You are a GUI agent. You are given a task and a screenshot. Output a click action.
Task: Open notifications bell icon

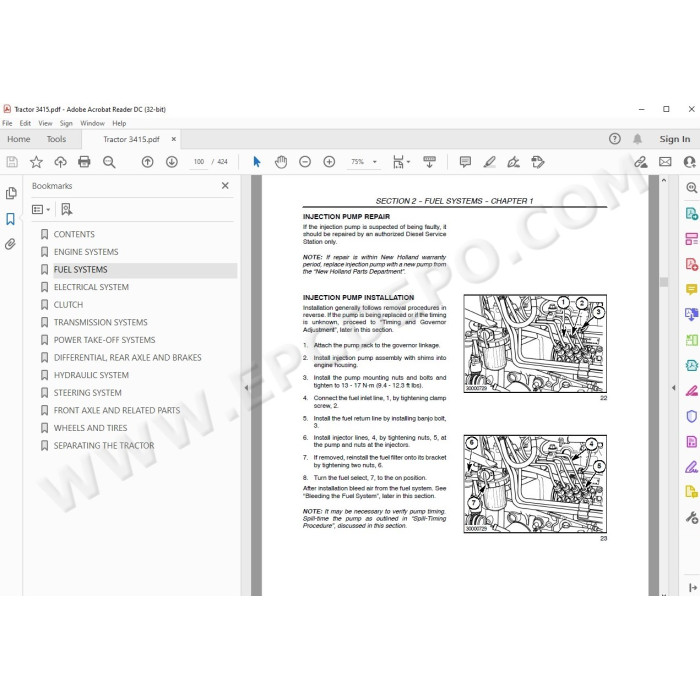(x=638, y=139)
